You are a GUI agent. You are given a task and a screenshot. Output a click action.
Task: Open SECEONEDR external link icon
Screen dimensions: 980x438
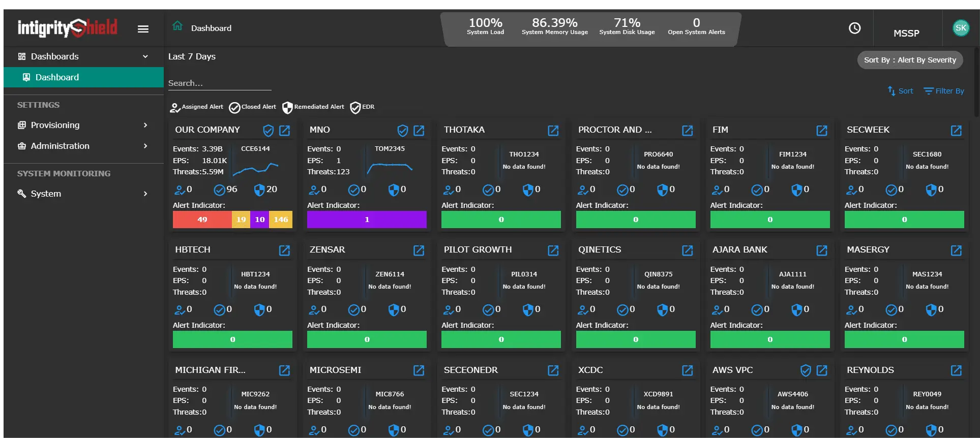click(553, 370)
